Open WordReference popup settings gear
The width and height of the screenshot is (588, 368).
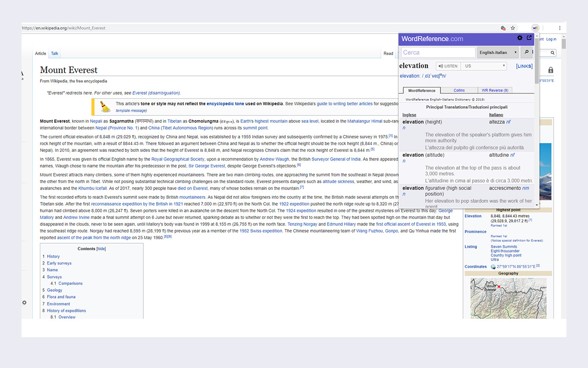coord(520,38)
